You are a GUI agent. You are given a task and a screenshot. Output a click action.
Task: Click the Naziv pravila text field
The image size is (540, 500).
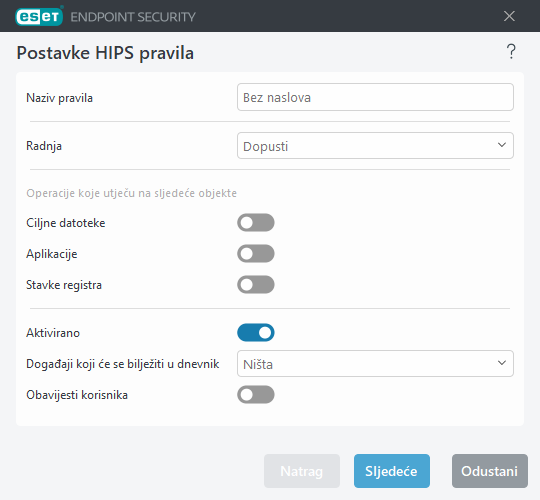[375, 97]
